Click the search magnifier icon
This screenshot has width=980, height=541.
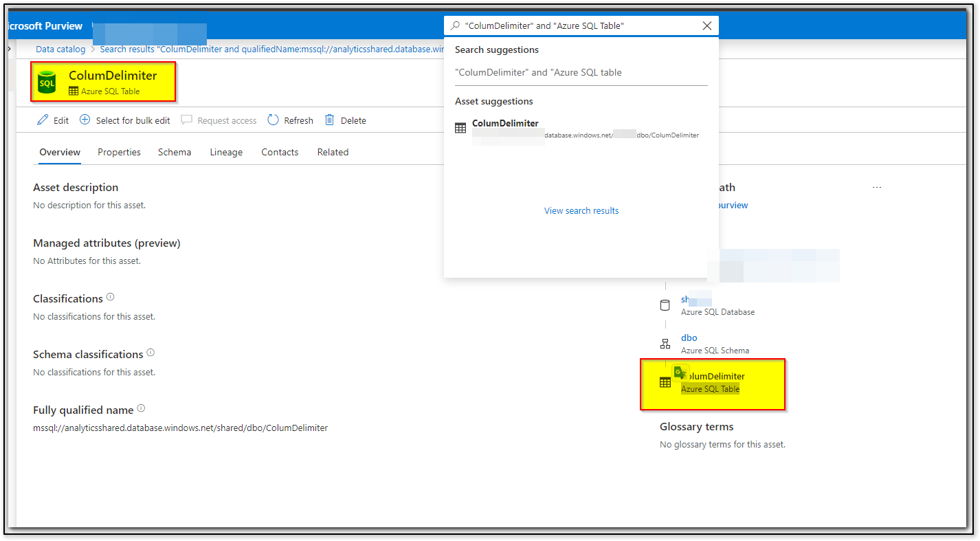[x=455, y=26]
